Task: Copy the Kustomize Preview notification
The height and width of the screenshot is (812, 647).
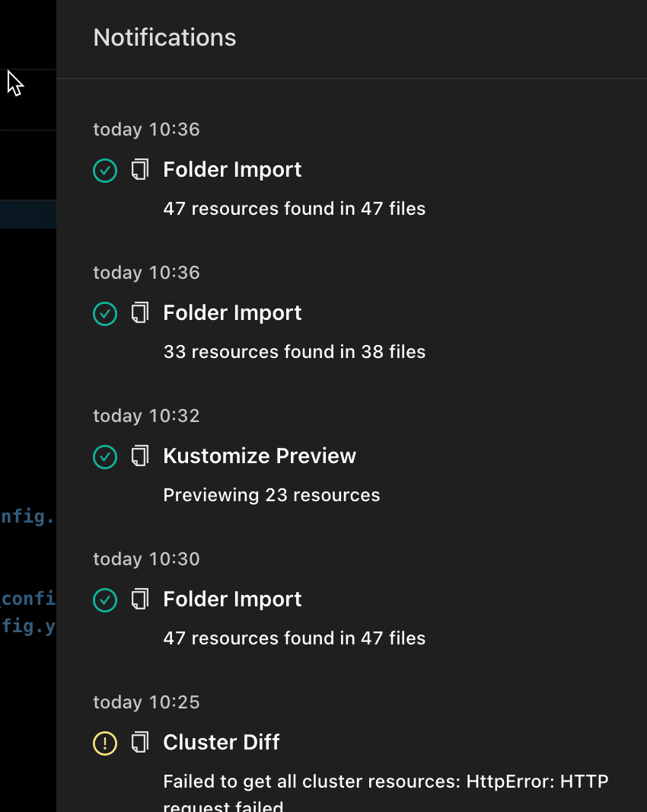Action: pos(140,456)
